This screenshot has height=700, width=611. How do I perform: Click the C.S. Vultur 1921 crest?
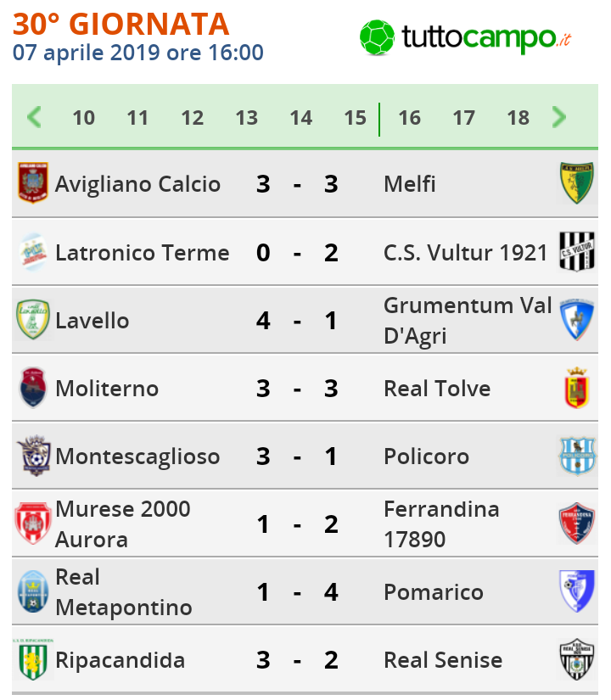[x=577, y=251]
